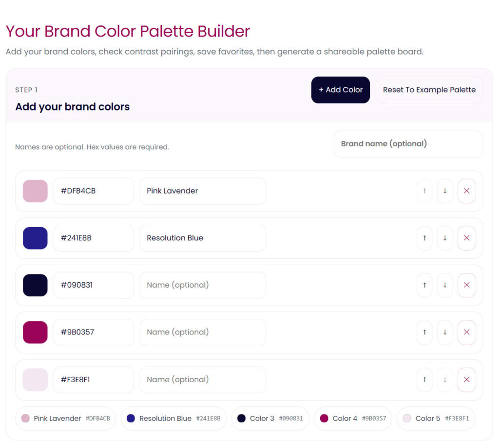Screen dimensions: 499x448
Task: Click the Name field for the #9B0357 color
Action: 203,332
